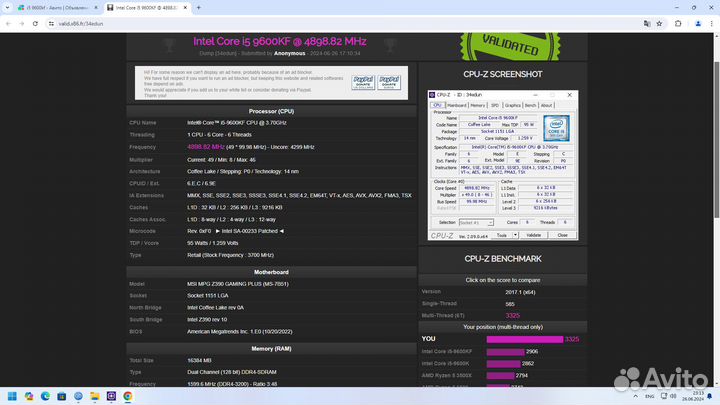Click the first PayPal Donate button
The image size is (720, 405).
pos(363,83)
